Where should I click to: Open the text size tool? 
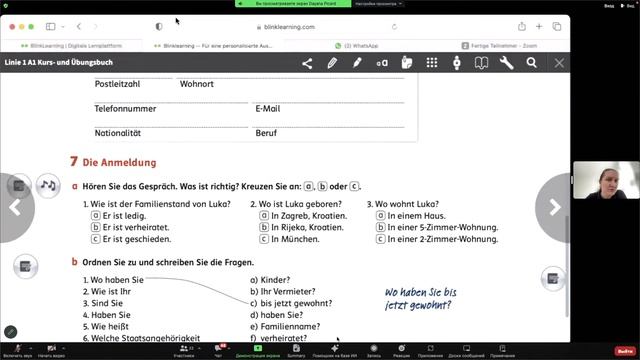click(382, 63)
